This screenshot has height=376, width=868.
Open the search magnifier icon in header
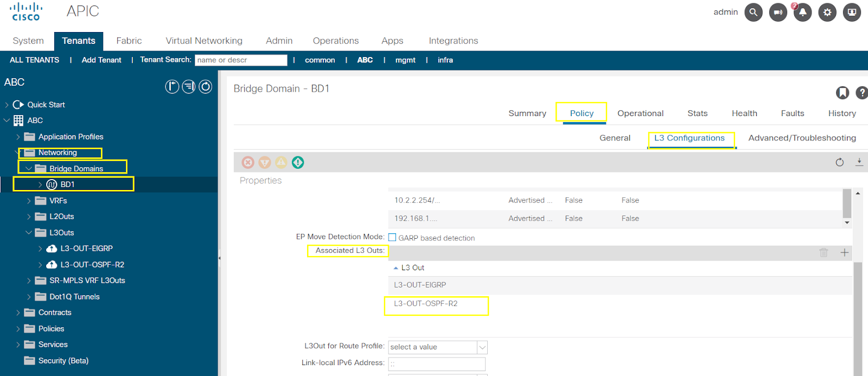754,12
